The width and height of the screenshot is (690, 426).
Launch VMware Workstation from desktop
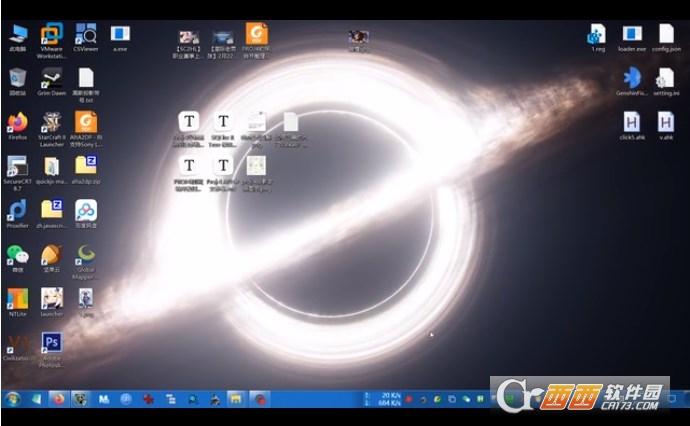(51, 40)
